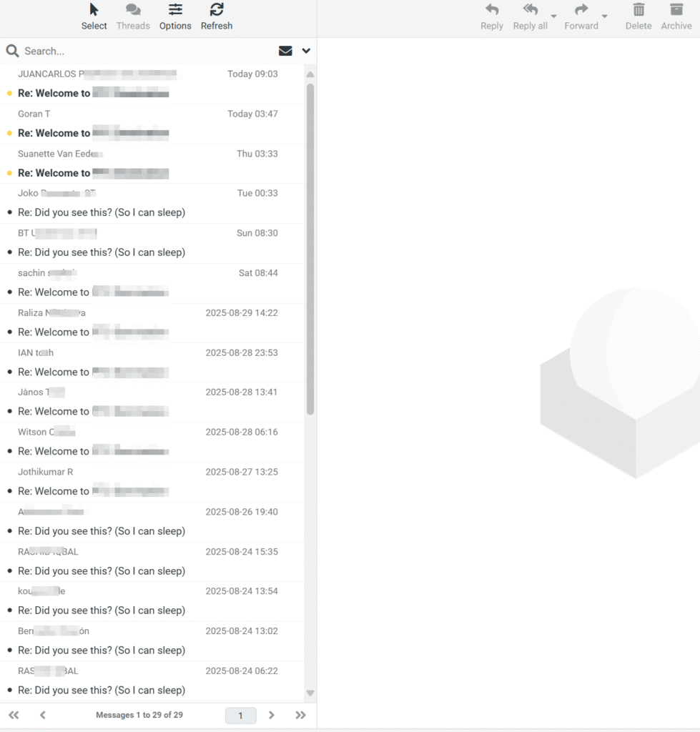Click the message list vertical scrollbar
700x732 pixels.
[310, 249]
